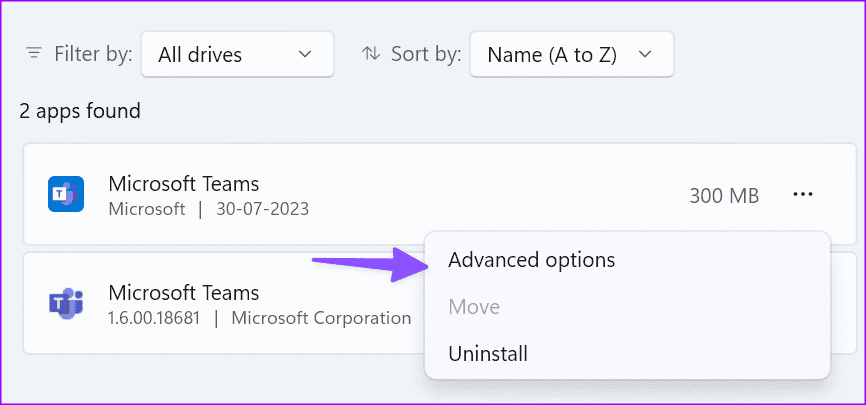
Task: Open the Filter by All drives dropdown
Action: point(237,54)
